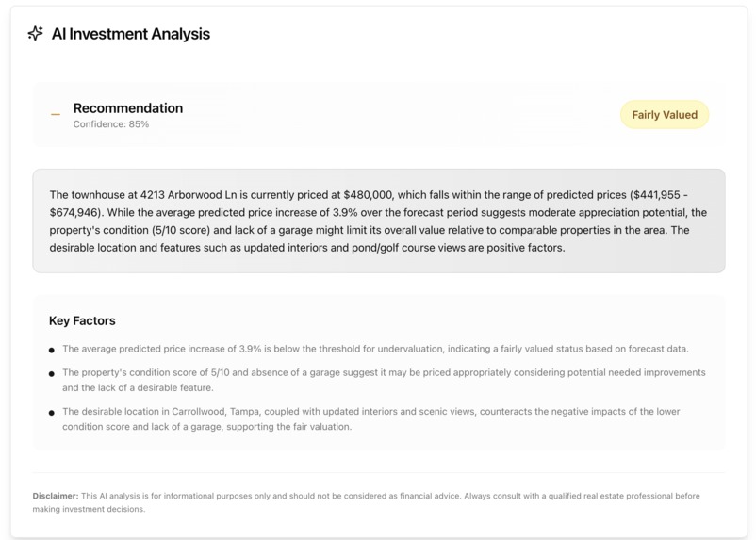Image resolution: width=756 pixels, height=540 pixels.
Task: Select the factor mentioning Carrollwood, Tampa
Action: (370, 419)
